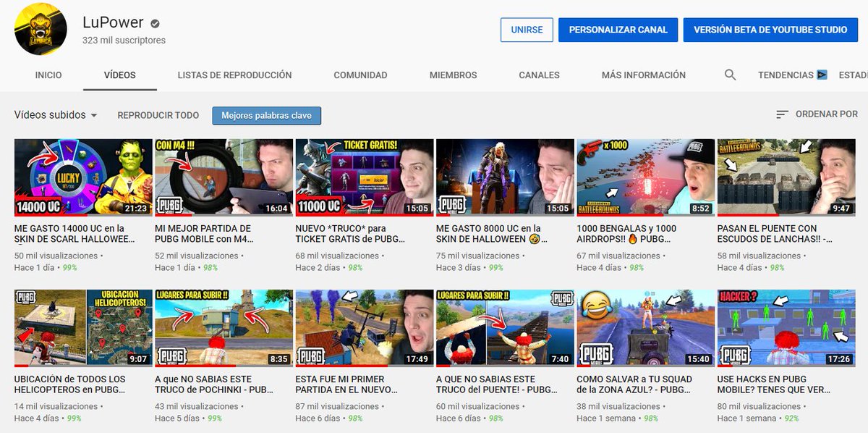This screenshot has width=868, height=433.
Task: Switch to the INICIO tab
Action: click(48, 75)
